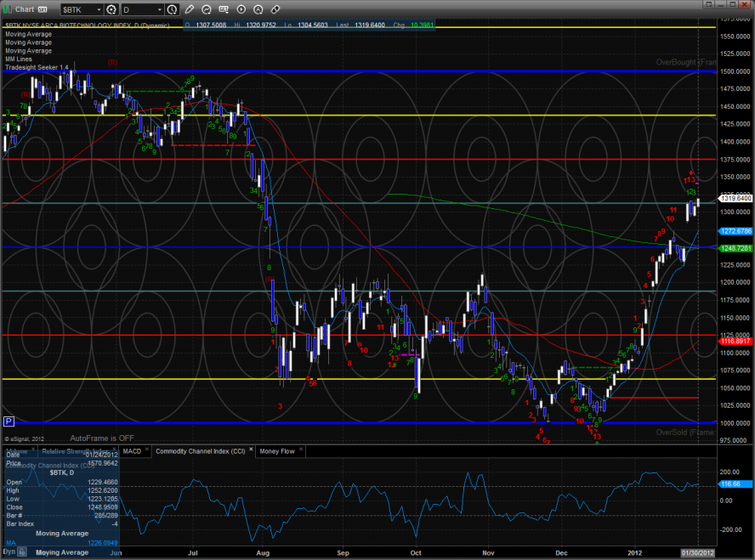Click the OverSold frame label
This screenshot has width=755, height=560.
pyautogui.click(x=686, y=433)
